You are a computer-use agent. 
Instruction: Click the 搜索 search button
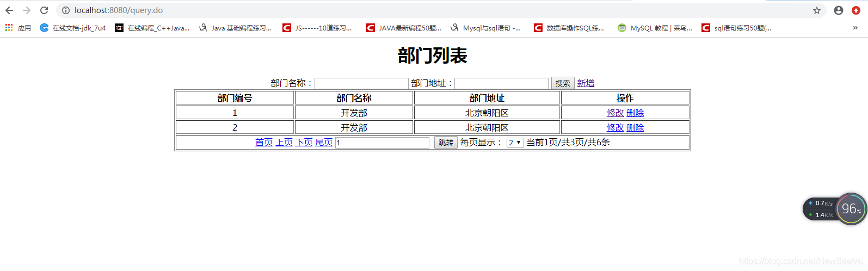coord(563,83)
